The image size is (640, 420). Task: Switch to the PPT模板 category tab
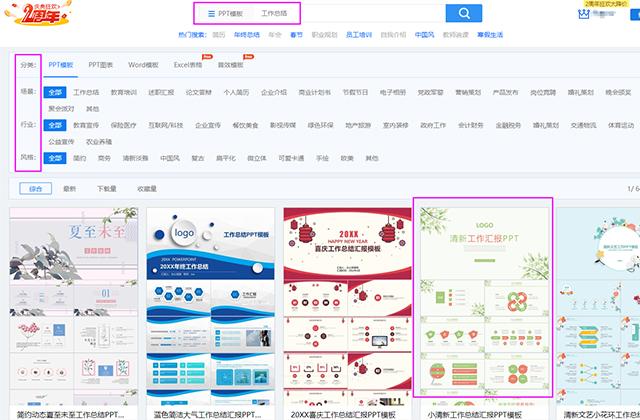tap(61, 65)
